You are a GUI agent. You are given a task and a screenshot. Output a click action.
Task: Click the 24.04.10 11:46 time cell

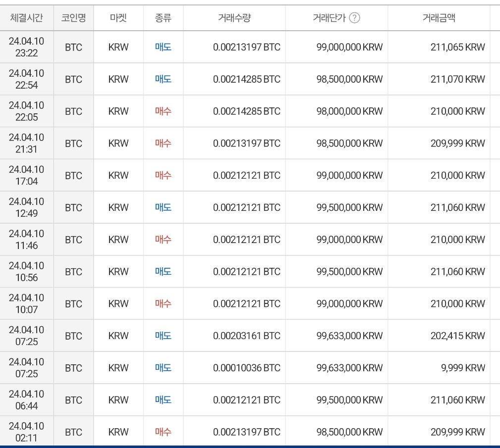click(26, 239)
